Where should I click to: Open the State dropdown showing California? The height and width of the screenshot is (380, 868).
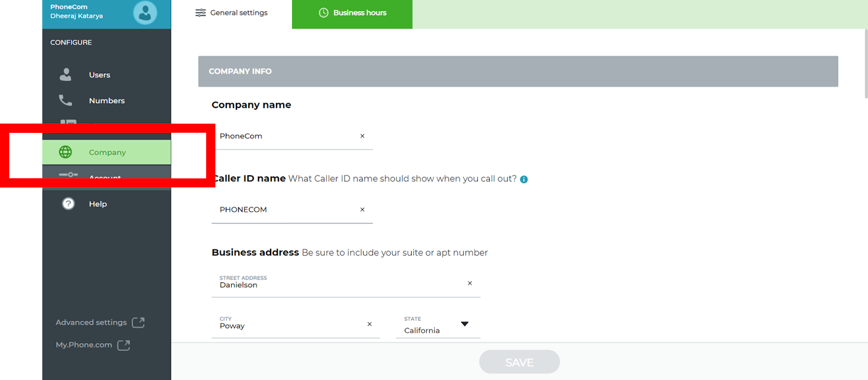[x=465, y=324]
